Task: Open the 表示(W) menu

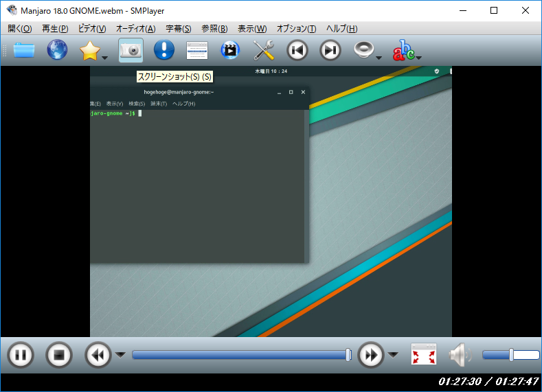Action: [x=252, y=29]
